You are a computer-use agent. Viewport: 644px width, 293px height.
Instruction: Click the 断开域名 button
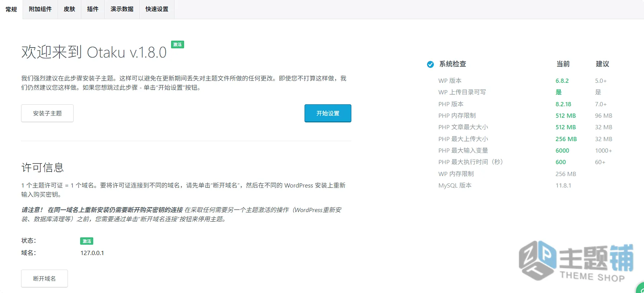[x=44, y=278]
